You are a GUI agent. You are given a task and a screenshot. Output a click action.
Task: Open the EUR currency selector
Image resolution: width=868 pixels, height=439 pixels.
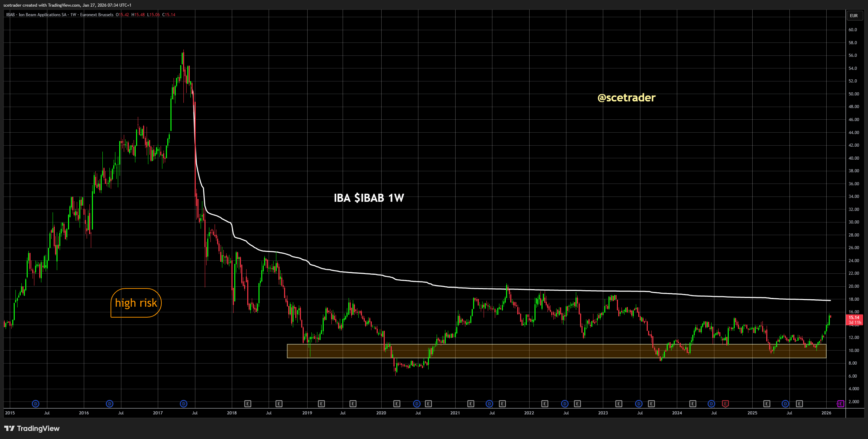click(x=854, y=16)
